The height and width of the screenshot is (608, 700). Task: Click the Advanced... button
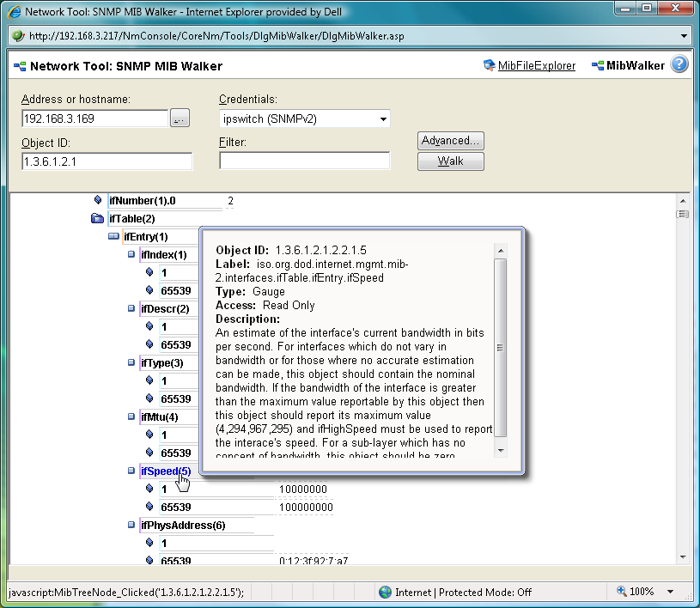coord(450,140)
